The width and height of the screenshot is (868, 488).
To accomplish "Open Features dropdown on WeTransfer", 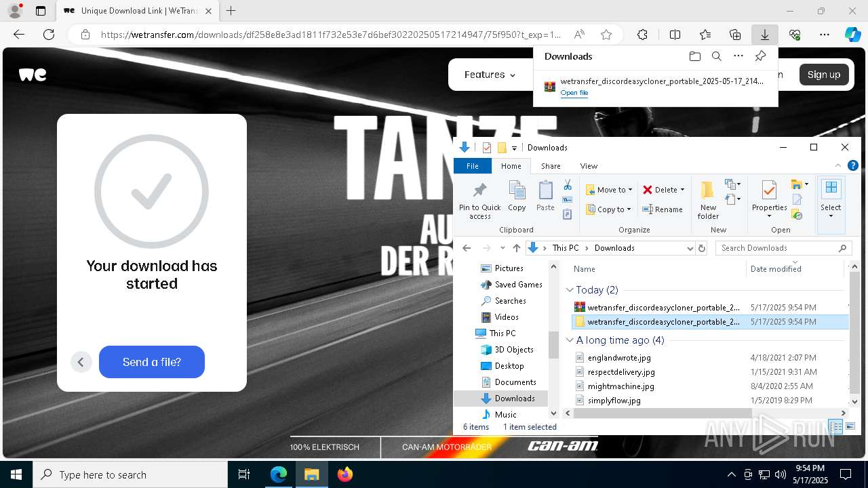I will (x=490, y=75).
